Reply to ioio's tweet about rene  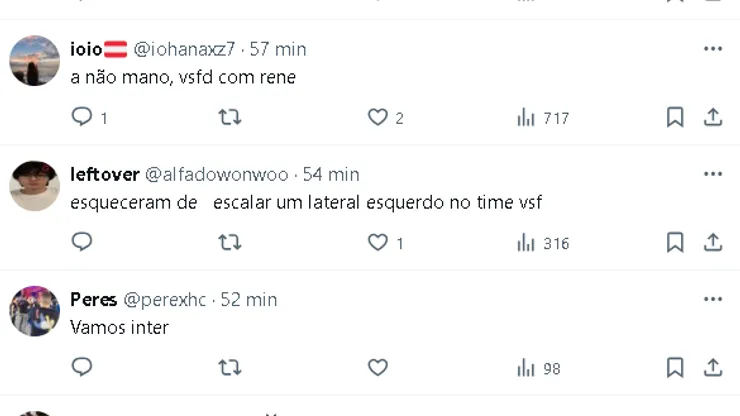[x=82, y=118]
